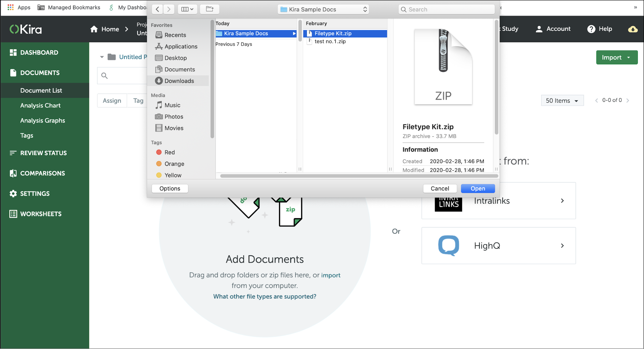The width and height of the screenshot is (644, 349).
Task: Select the Kira Sample Docs folder row
Action: point(256,33)
